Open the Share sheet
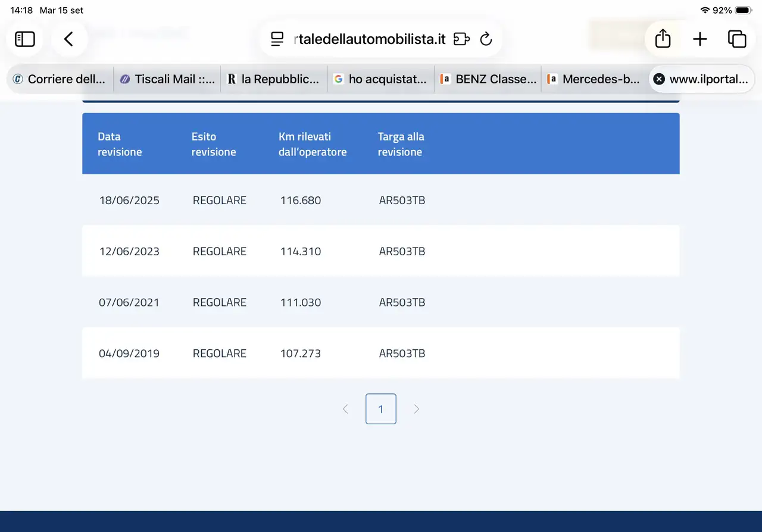Viewport: 762px width, 532px height. tap(663, 39)
